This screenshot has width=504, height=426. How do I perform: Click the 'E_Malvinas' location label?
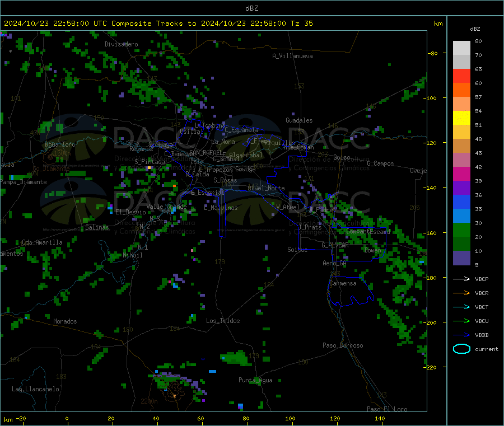click(x=221, y=208)
